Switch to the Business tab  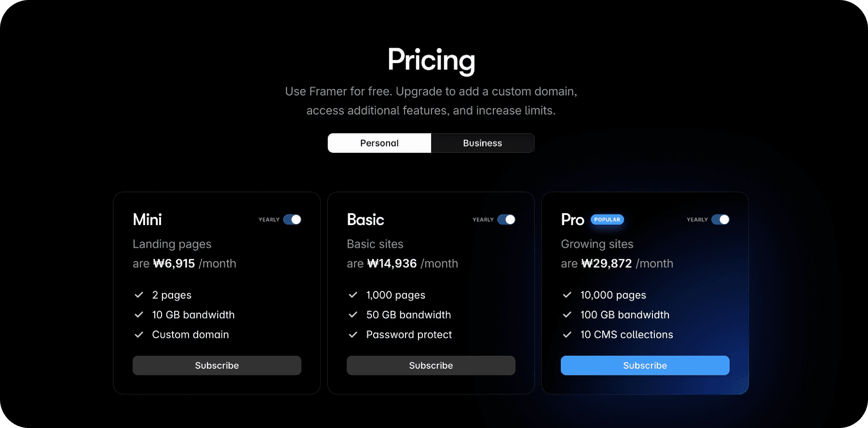[x=483, y=143]
